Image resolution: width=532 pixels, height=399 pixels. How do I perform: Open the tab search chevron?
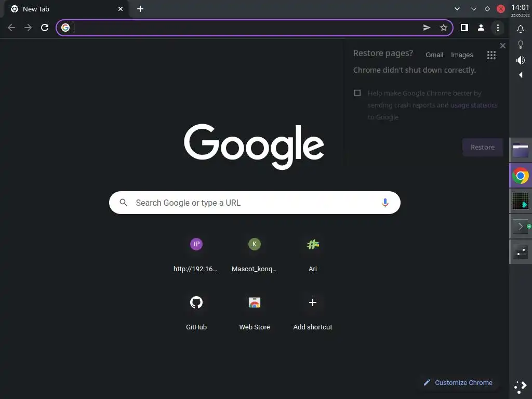pos(457,9)
